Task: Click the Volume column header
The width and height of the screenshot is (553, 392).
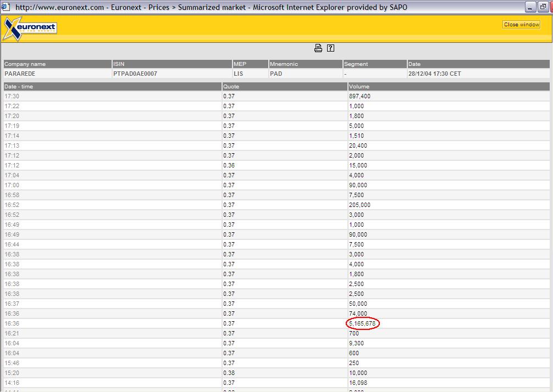Action: coord(359,87)
